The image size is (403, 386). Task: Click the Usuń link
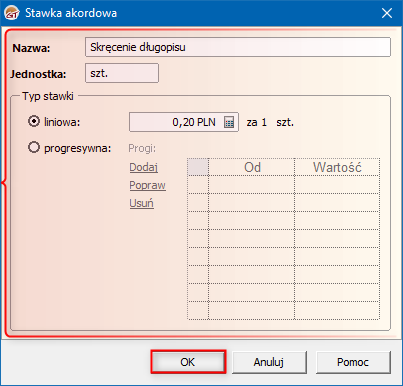(x=141, y=203)
